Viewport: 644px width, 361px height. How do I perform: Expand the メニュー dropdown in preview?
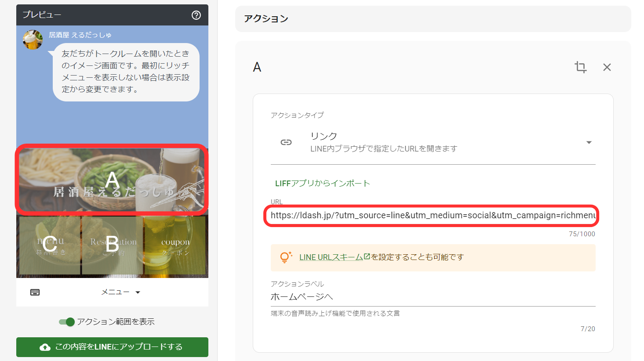point(120,292)
